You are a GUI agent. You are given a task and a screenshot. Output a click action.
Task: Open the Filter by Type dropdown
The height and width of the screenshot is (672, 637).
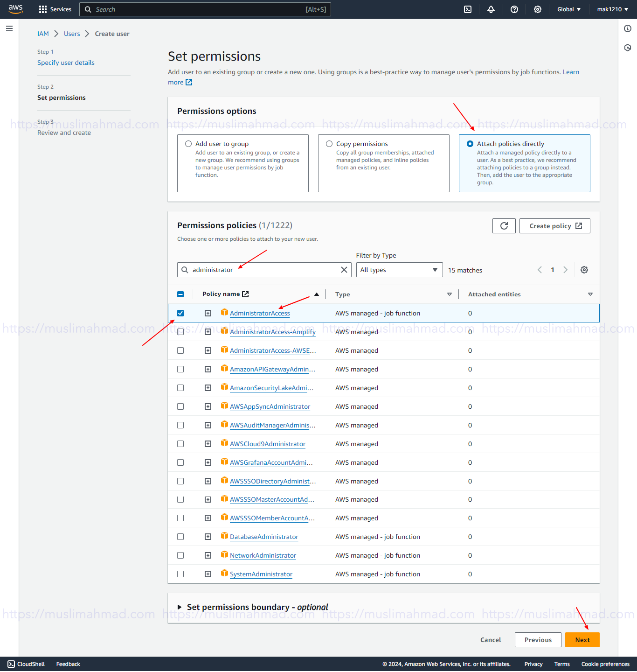pyautogui.click(x=399, y=270)
